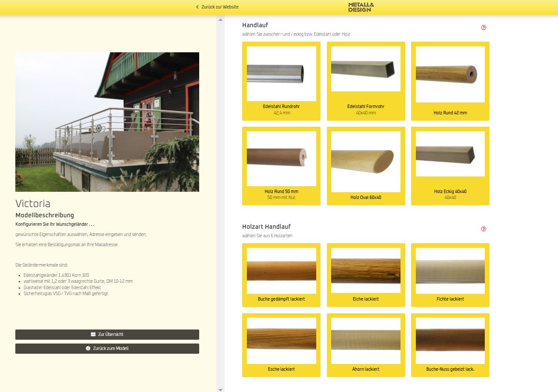This screenshot has width=558, height=392.
Task: Click the Holzart Handlauf section heading
Action: click(266, 227)
